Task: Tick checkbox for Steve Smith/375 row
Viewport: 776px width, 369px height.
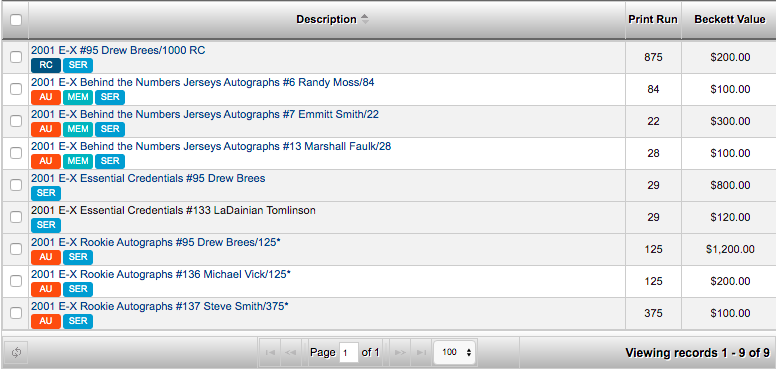Action: [16, 313]
